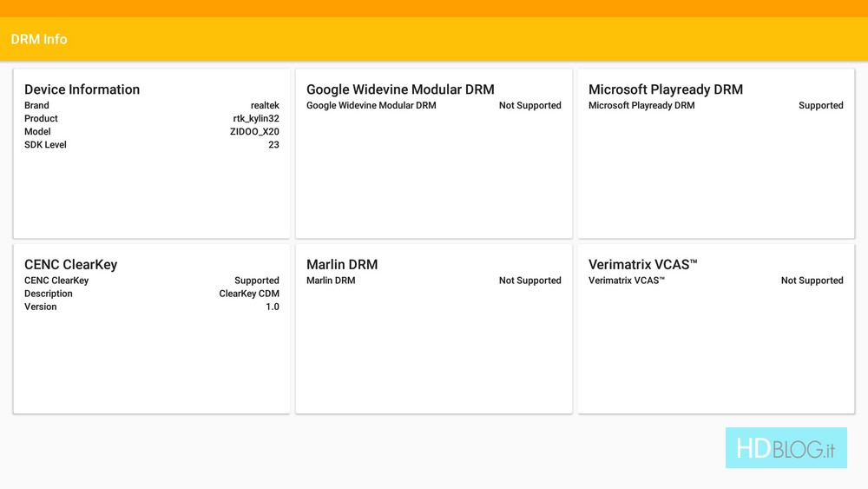Select the ClearKey CDM description value
Image resolution: width=868 pixels, height=489 pixels.
pos(249,294)
